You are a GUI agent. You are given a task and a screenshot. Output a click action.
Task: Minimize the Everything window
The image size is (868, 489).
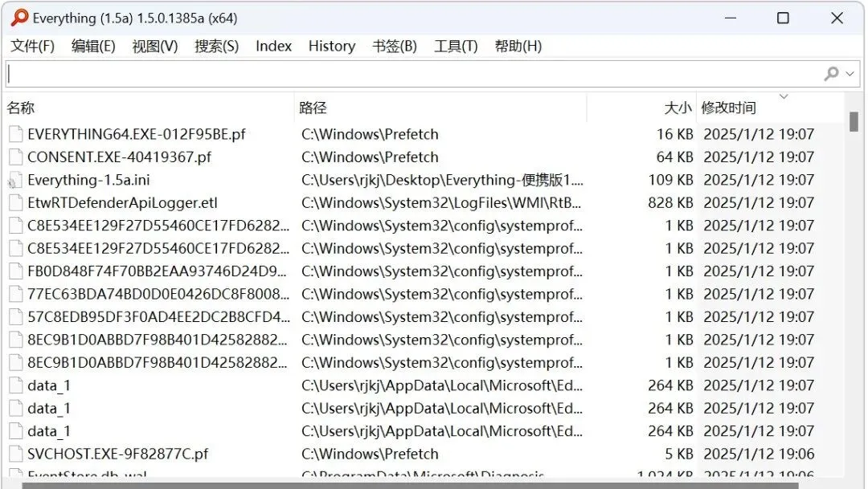pyautogui.click(x=731, y=18)
